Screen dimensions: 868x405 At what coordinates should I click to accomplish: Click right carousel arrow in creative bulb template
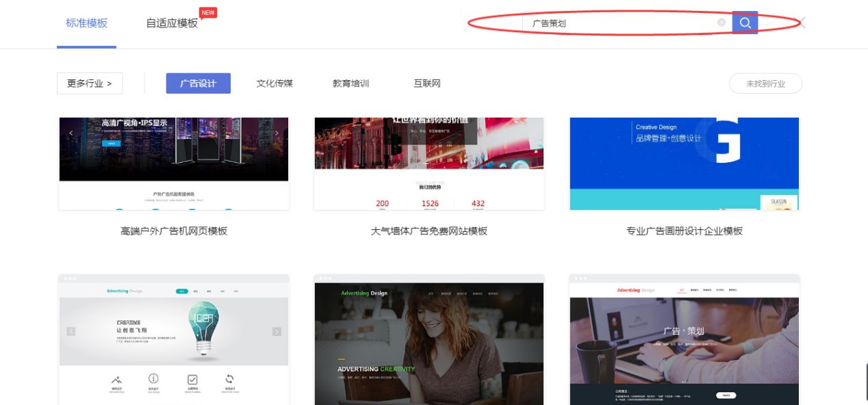277,330
